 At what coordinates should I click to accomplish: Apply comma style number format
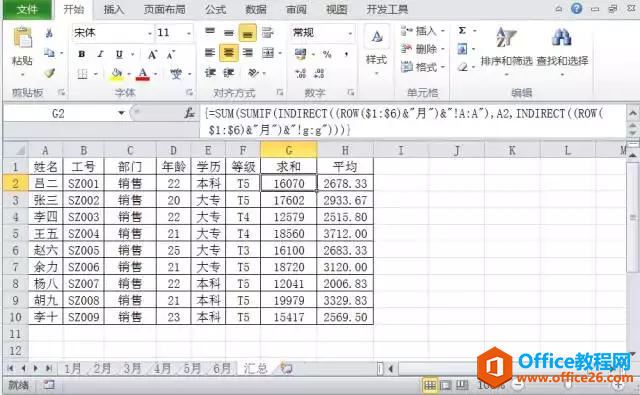(x=346, y=54)
